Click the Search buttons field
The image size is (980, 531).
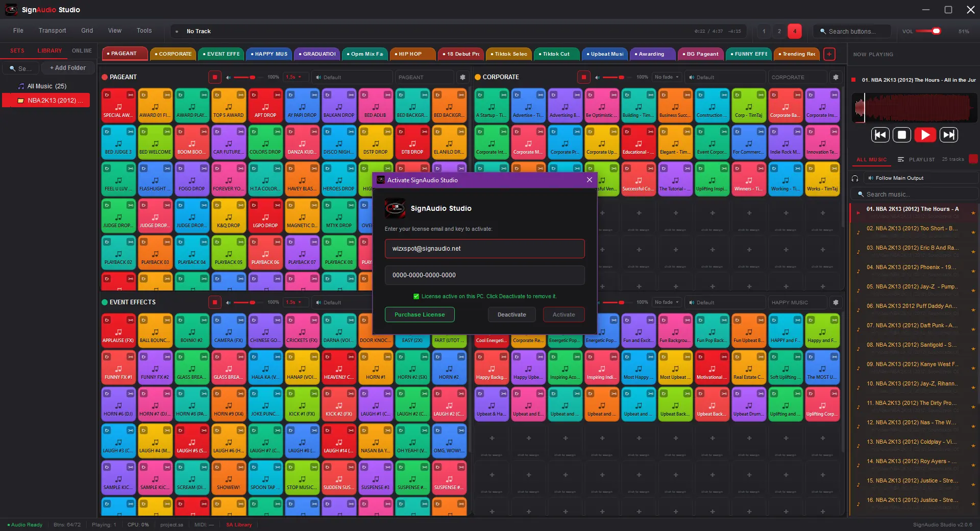pos(852,31)
